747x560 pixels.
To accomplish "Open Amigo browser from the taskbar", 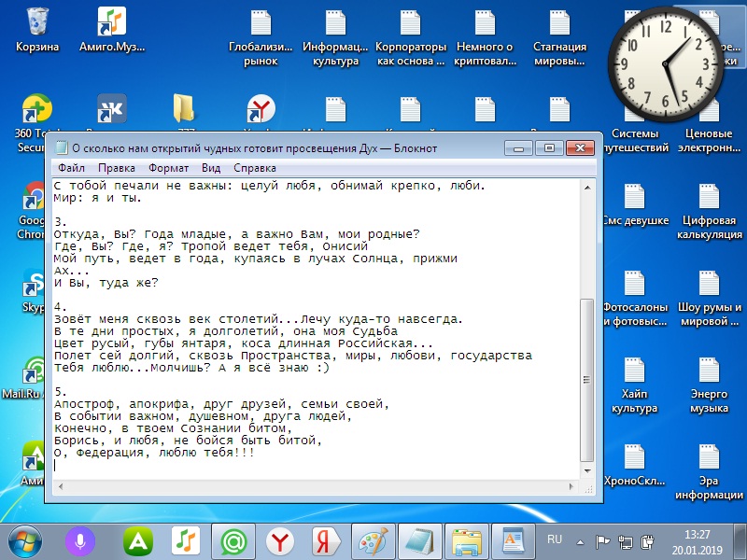I will pos(138,541).
